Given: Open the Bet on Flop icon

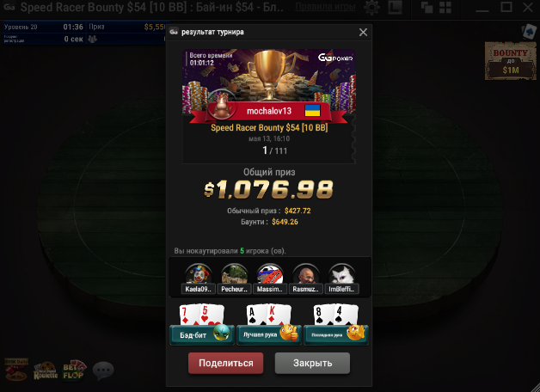Looking at the screenshot, I should pyautogui.click(x=74, y=370).
